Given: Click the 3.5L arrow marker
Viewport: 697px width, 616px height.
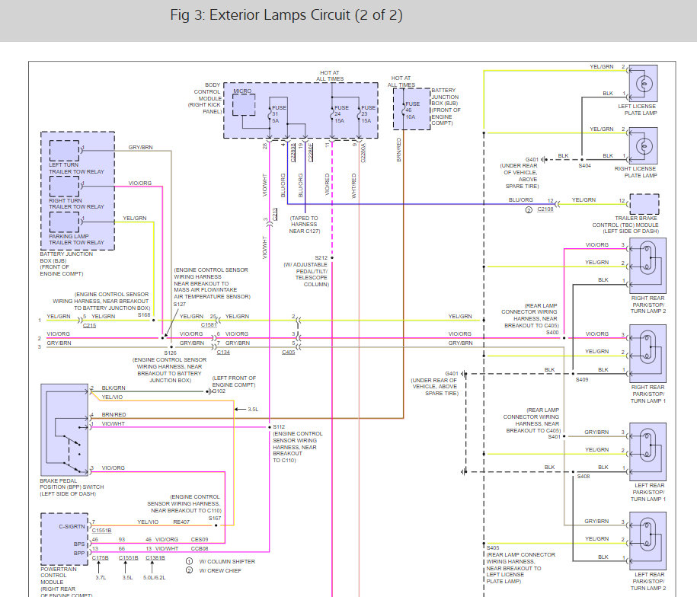Looking at the screenshot, I should [240, 410].
